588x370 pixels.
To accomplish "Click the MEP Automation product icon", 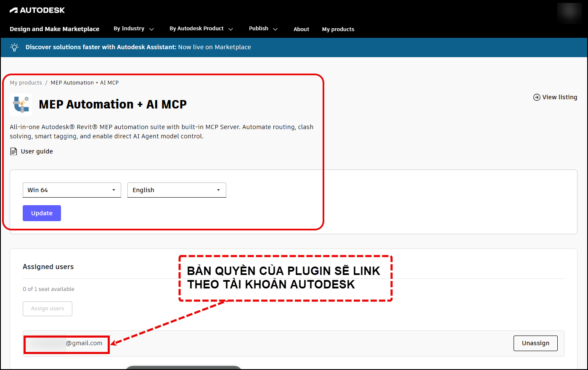I will click(x=21, y=105).
